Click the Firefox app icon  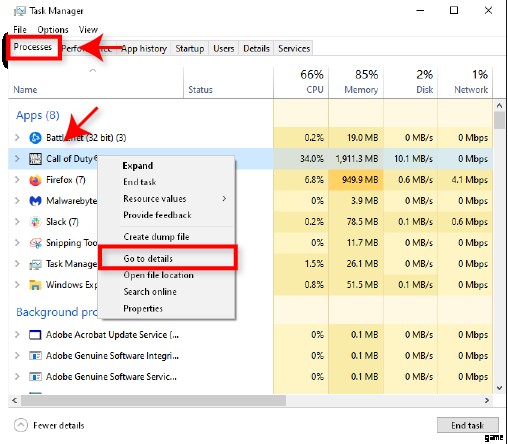tap(35, 180)
